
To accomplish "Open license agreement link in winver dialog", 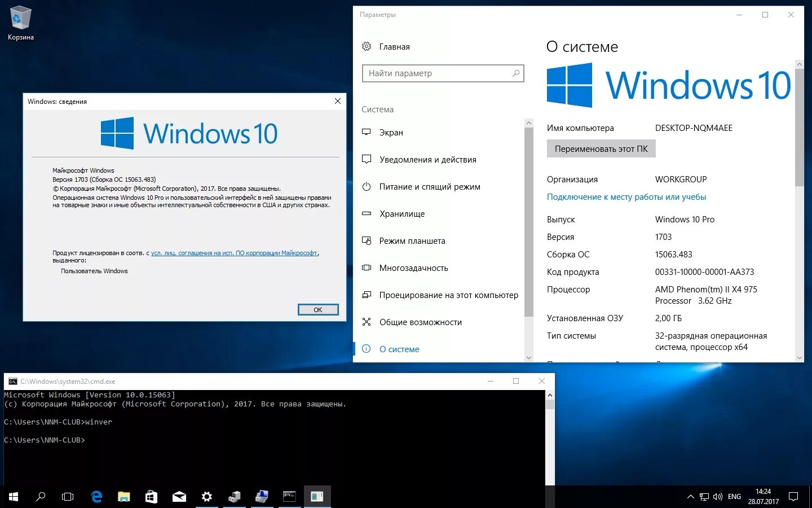I will (x=234, y=253).
